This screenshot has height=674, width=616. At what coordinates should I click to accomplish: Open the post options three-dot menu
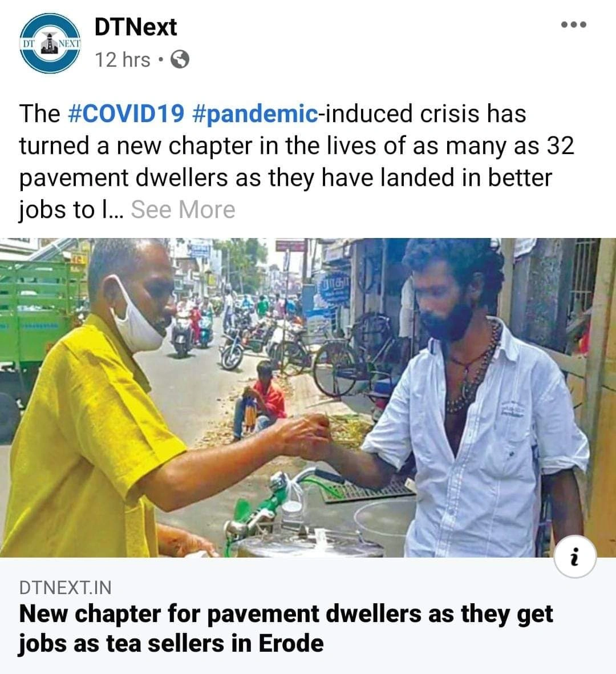click(x=573, y=25)
